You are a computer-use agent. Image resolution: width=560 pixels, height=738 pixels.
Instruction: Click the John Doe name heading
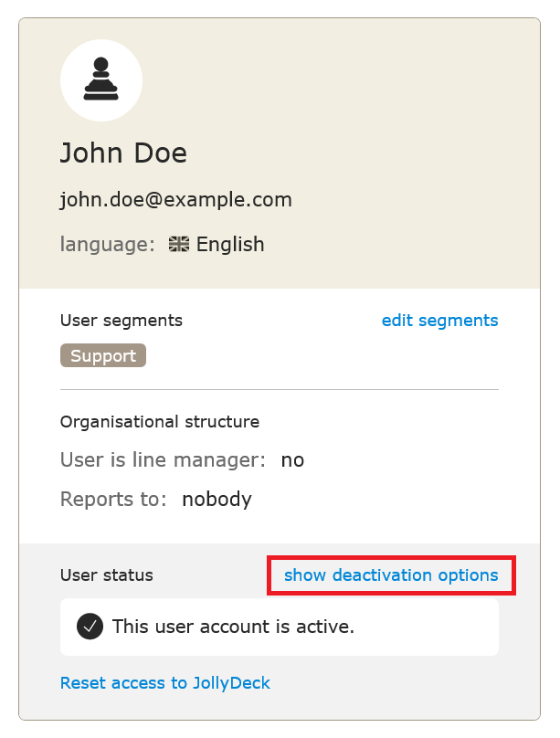point(123,153)
